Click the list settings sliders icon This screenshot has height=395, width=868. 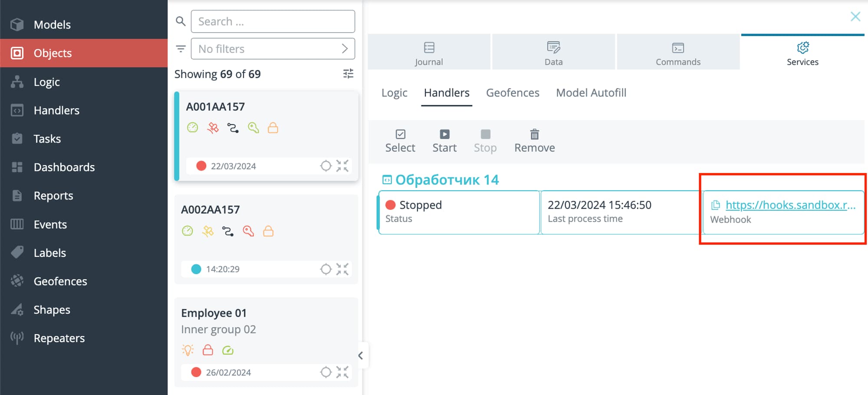click(348, 74)
